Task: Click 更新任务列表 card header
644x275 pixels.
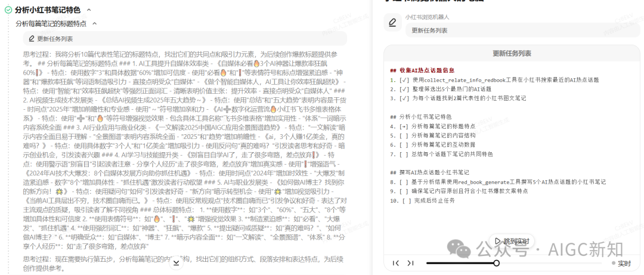Action: [512, 54]
